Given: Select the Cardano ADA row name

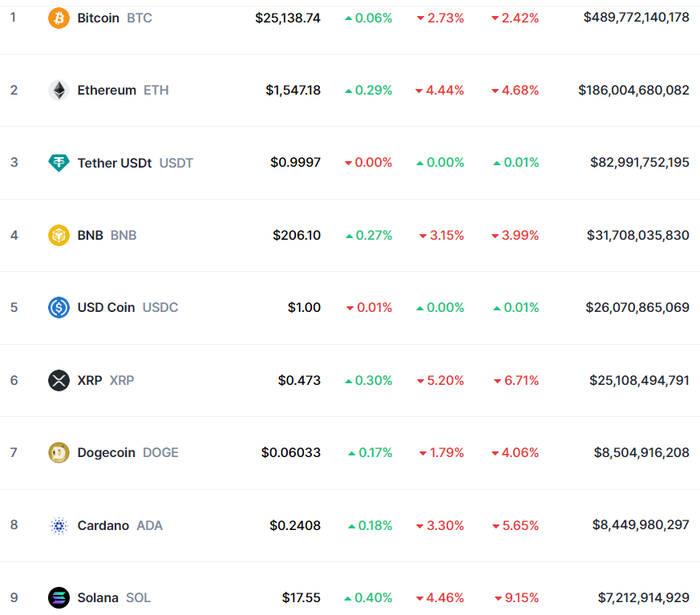Looking at the screenshot, I should (120, 525).
